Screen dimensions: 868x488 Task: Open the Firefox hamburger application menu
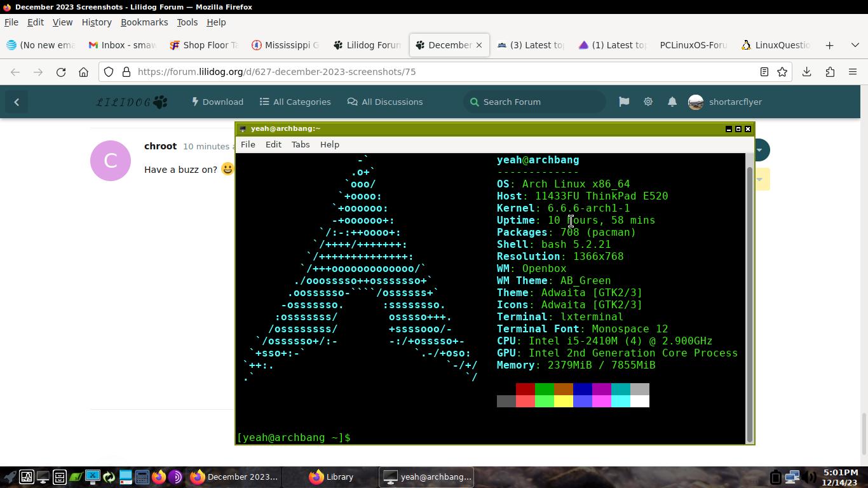click(x=853, y=72)
